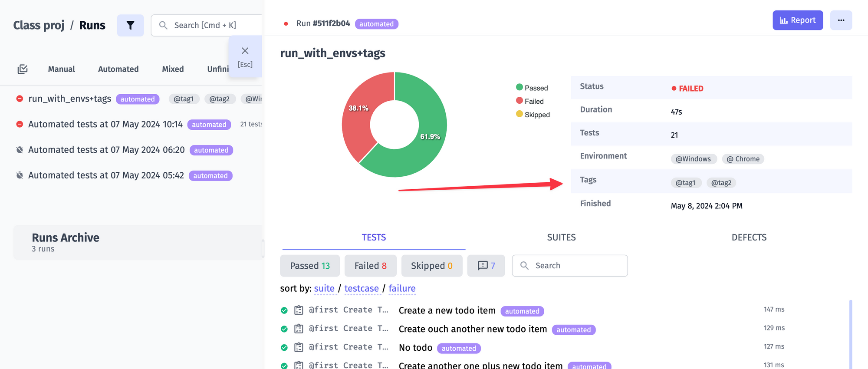
Task: Sort tests by failure
Action: click(x=402, y=289)
